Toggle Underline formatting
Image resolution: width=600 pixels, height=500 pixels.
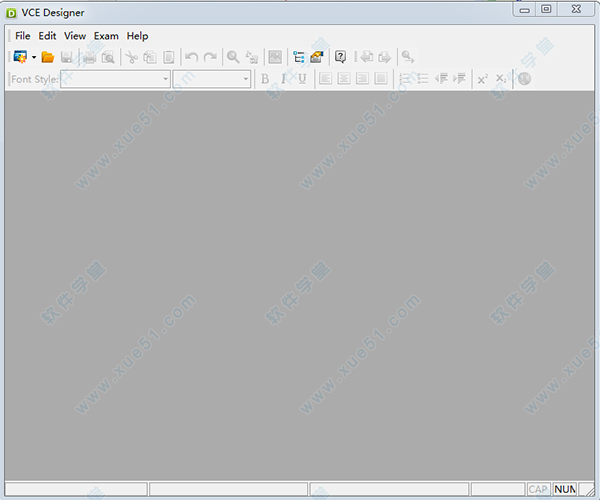pyautogui.click(x=302, y=79)
